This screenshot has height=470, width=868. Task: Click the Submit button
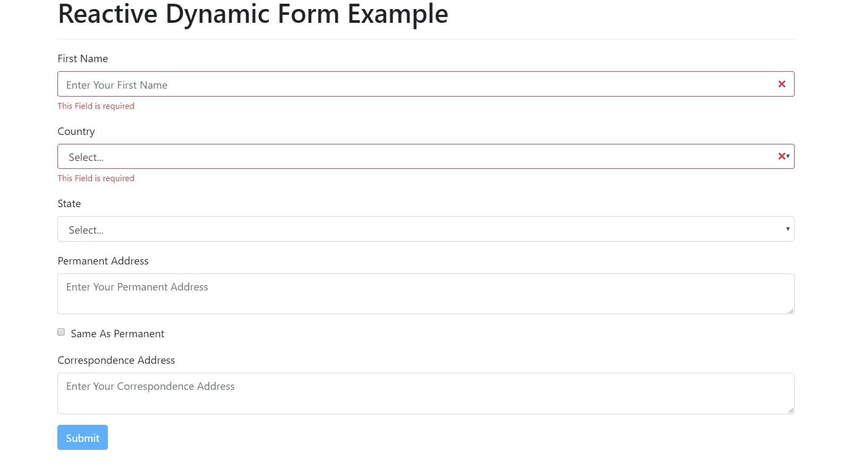(82, 437)
